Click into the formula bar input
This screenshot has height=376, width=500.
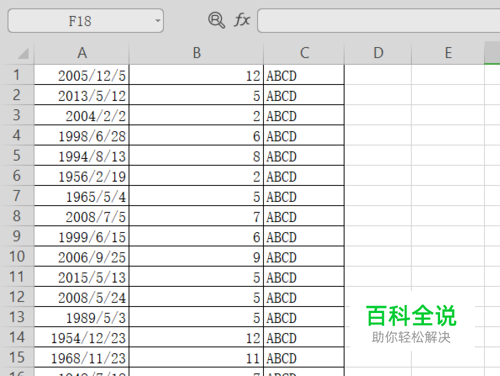coord(379,21)
